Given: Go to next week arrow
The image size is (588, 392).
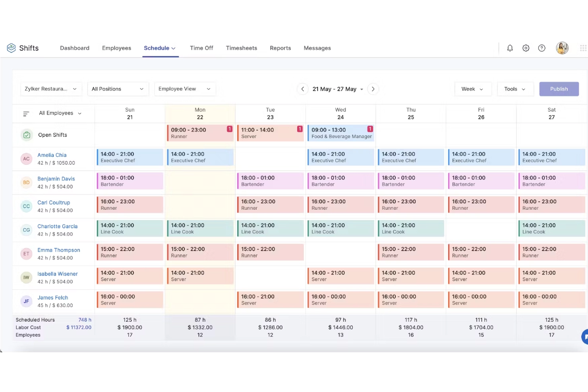Looking at the screenshot, I should point(373,89).
